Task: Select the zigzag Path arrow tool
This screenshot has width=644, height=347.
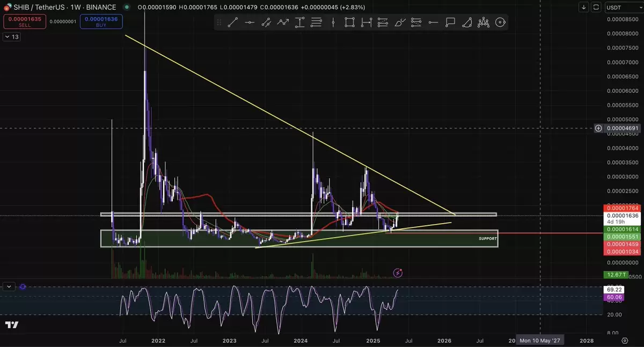Action: [283, 23]
